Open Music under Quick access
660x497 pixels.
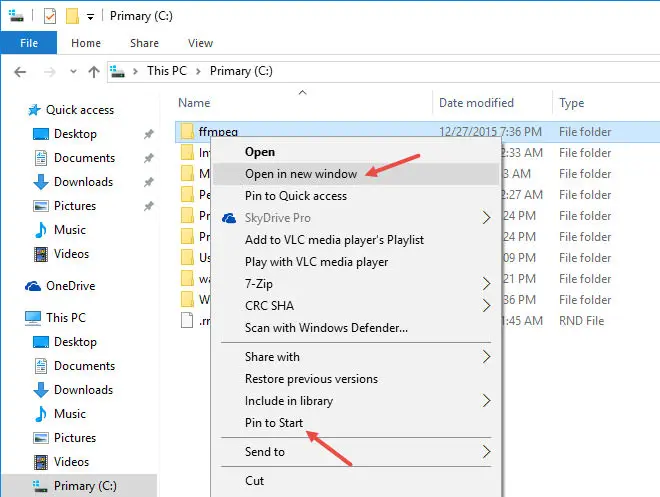[70, 230]
